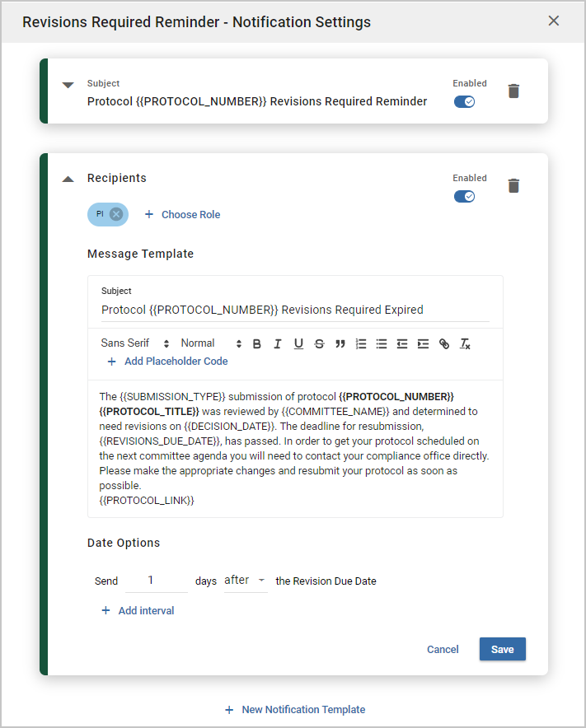Screen dimensions: 586x728
Task: Open the Normal text size dropdown
Action: [211, 343]
